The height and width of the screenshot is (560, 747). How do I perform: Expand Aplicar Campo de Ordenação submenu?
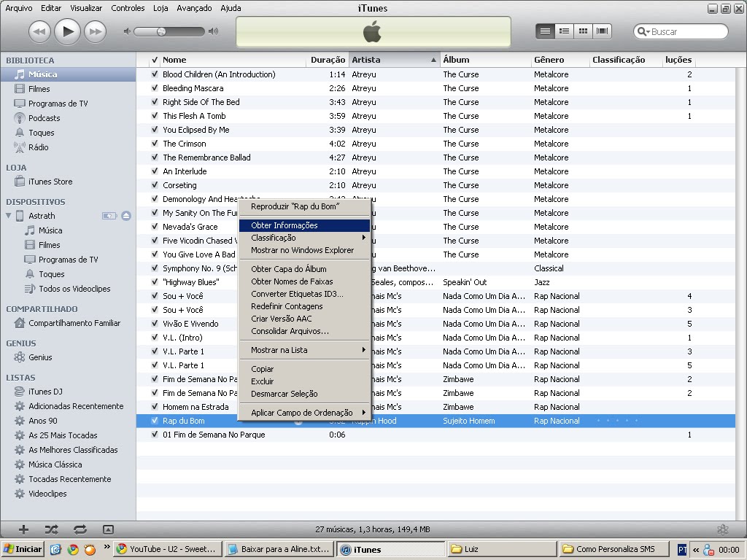pyautogui.click(x=304, y=413)
